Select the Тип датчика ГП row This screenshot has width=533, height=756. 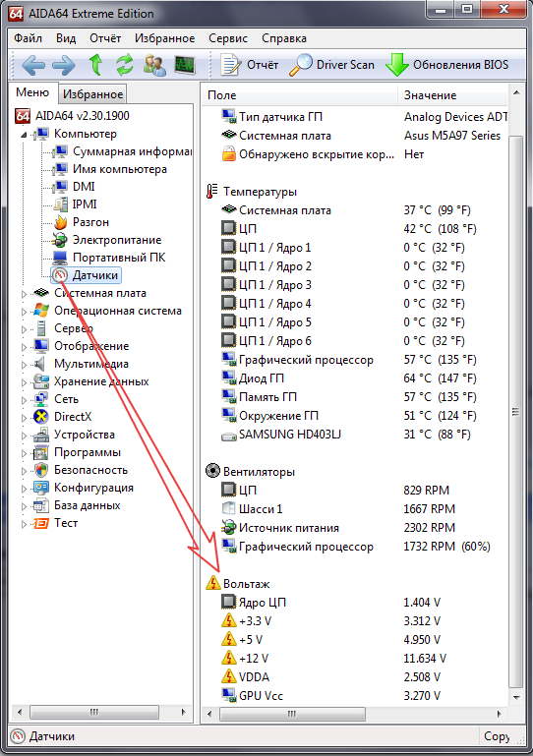coord(357,117)
